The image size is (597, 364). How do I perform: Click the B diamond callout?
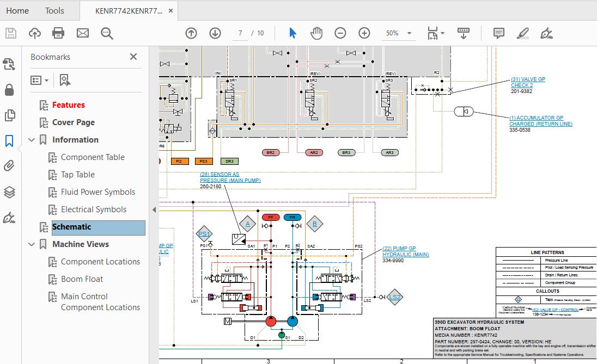point(314,224)
